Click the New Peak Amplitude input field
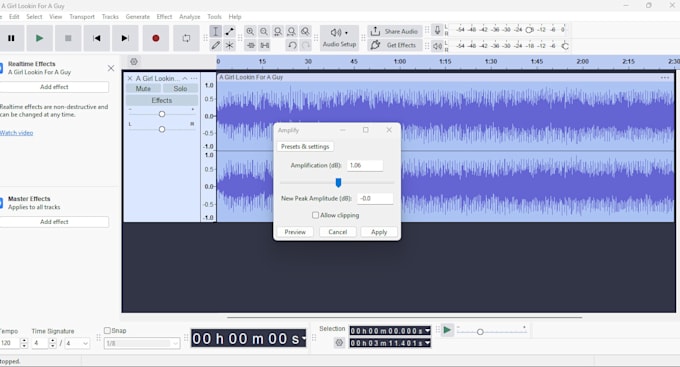Viewport: 680px width, 367px height. coord(375,198)
